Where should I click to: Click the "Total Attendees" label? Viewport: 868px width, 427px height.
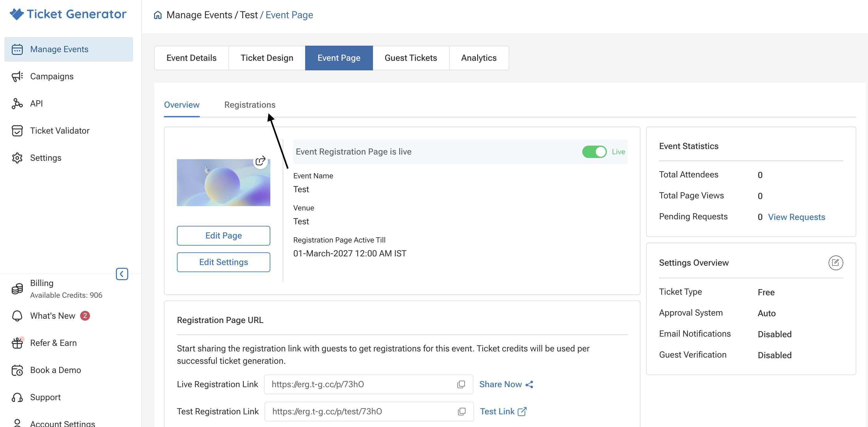tap(688, 175)
